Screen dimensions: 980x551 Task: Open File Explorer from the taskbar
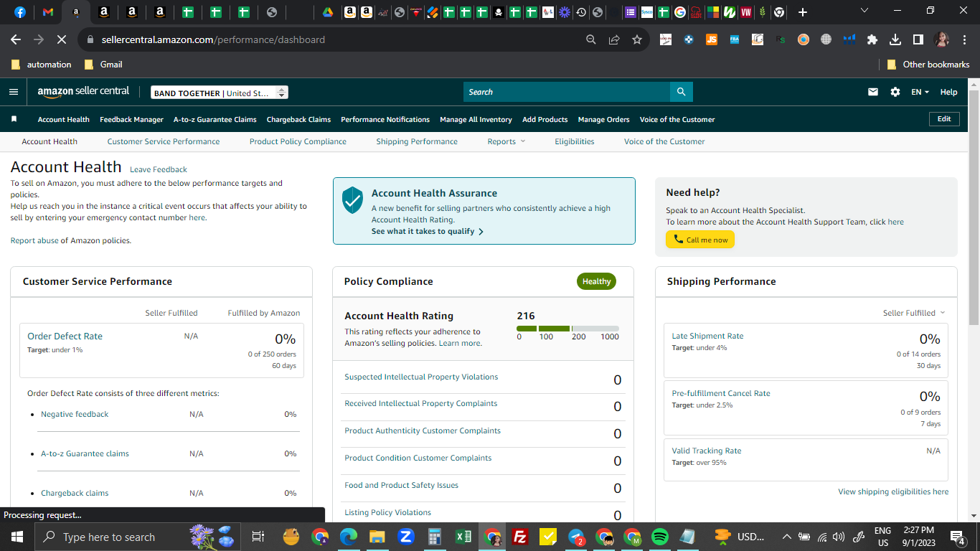click(377, 537)
